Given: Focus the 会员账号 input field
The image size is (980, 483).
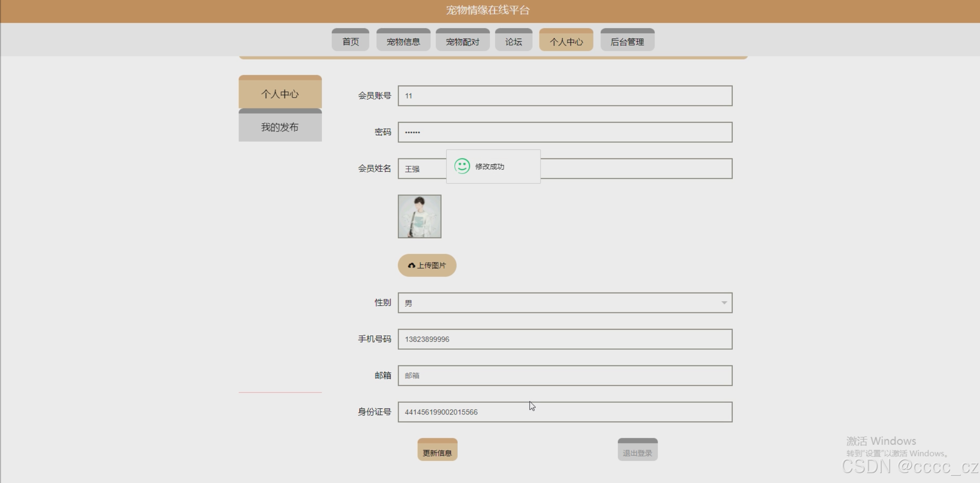Looking at the screenshot, I should [x=565, y=96].
